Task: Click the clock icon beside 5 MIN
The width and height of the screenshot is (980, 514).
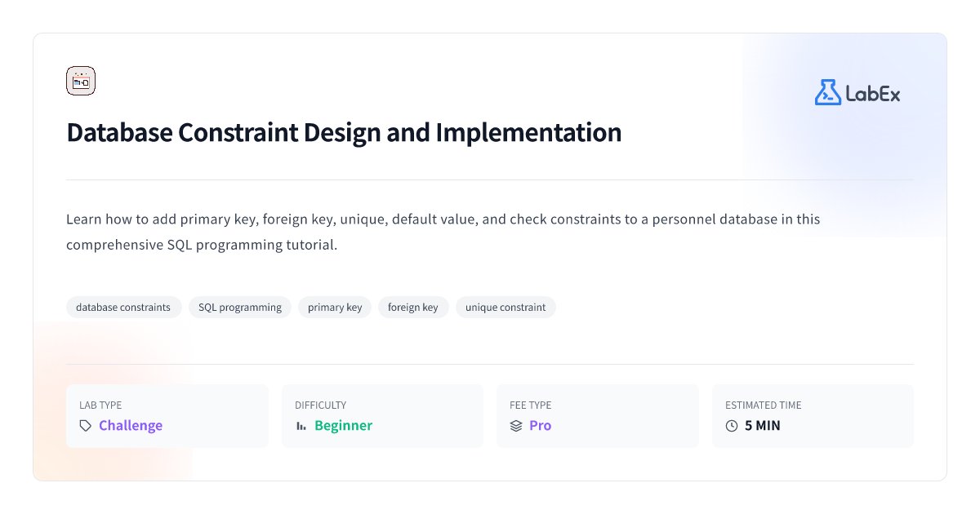Action: pos(733,425)
